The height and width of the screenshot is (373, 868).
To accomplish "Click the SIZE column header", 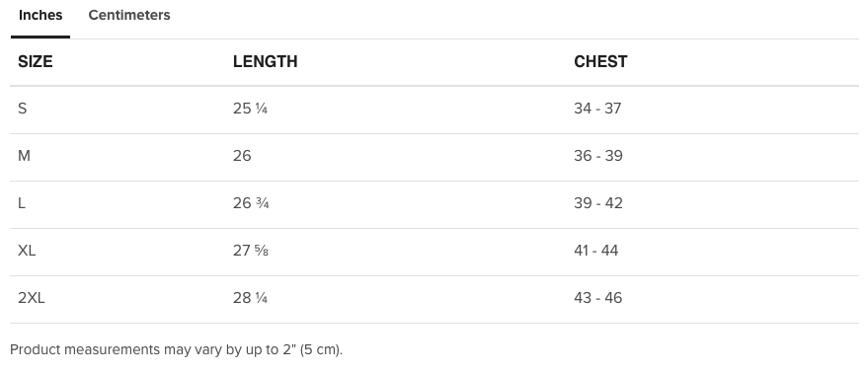I will pyautogui.click(x=36, y=61).
